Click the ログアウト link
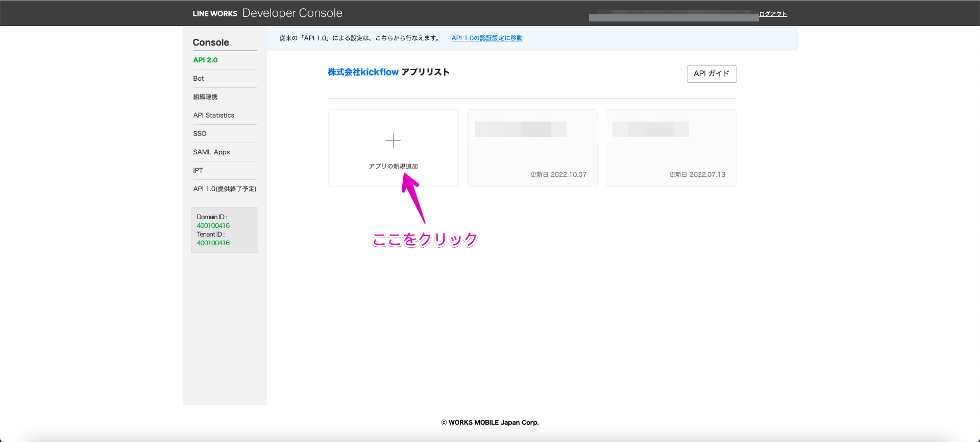The height and width of the screenshot is (442, 980). tap(773, 14)
